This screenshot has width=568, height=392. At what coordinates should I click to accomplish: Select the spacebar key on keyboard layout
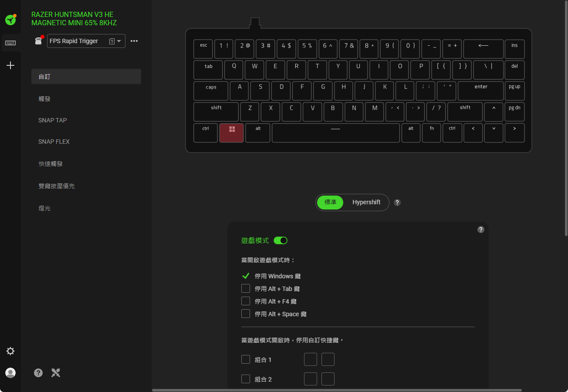336,133
